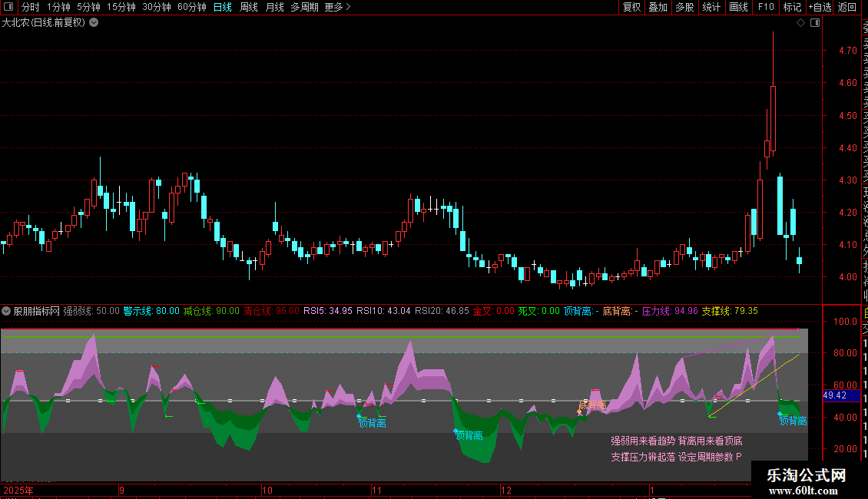The image size is (868, 499).
Task: Select the 1分钟 period tab
Action: 58,7
